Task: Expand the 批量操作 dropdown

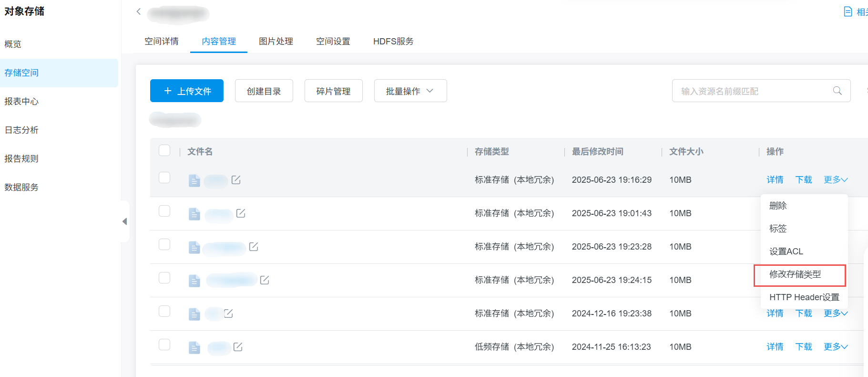Action: tap(410, 91)
